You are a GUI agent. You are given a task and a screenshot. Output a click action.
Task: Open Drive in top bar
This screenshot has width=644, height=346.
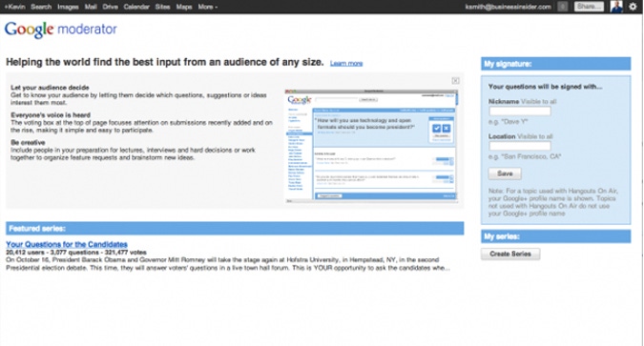(x=110, y=7)
